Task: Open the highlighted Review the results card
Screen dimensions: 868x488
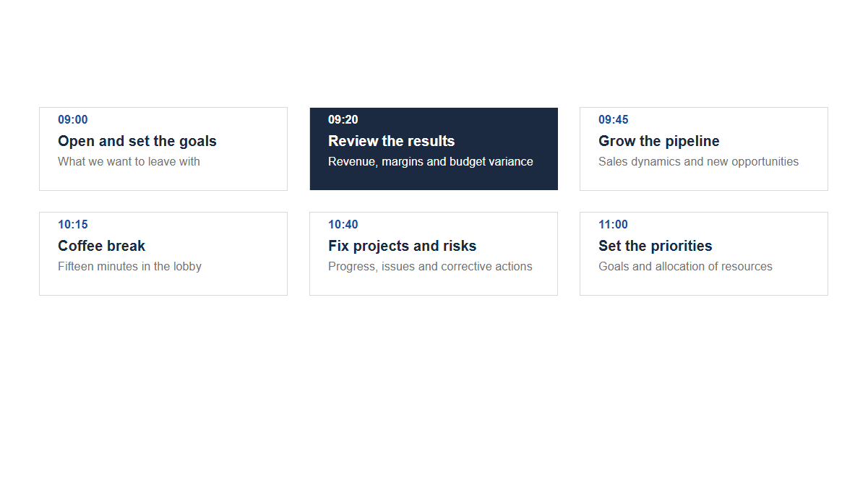Action: point(434,149)
